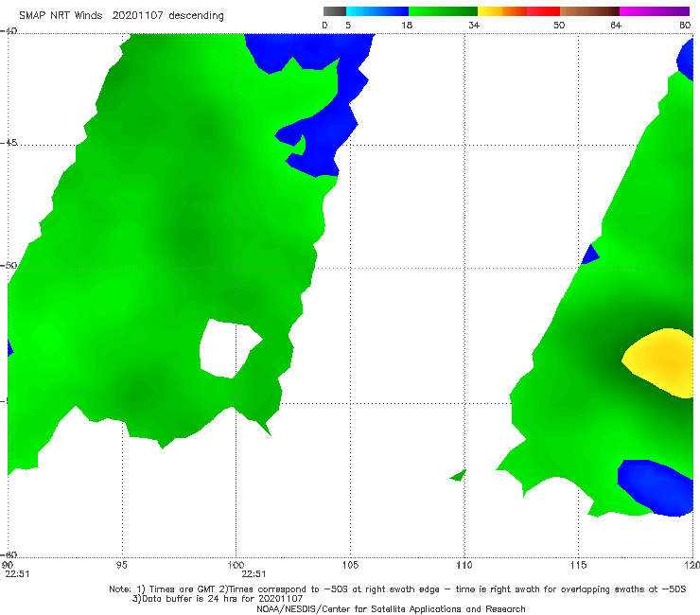Image resolution: width=700 pixels, height=615 pixels.
Task: Click the red segment of the color bar
Action: click(543, 11)
